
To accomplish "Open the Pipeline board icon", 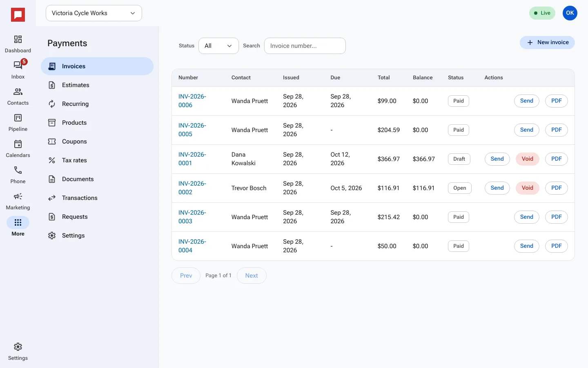I will coord(18,118).
